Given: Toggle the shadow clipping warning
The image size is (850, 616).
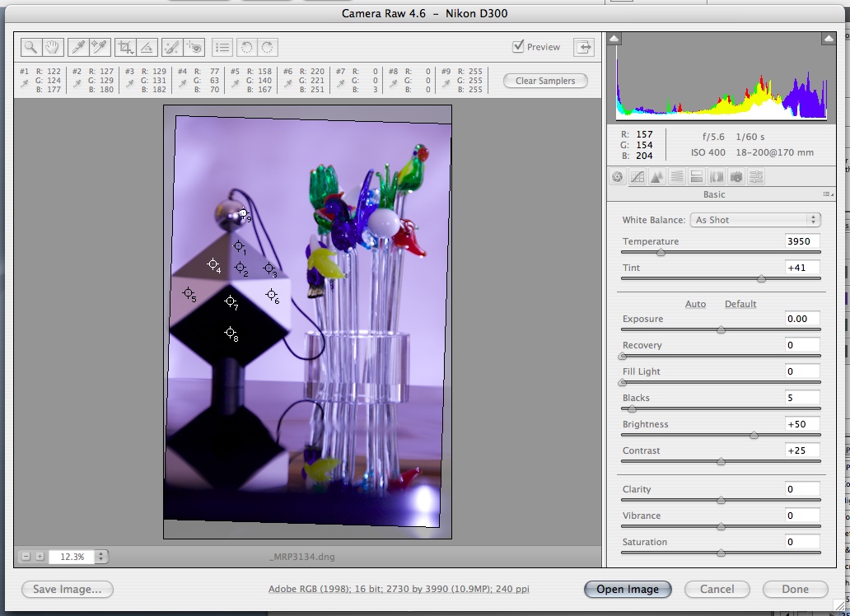Looking at the screenshot, I should (x=615, y=39).
